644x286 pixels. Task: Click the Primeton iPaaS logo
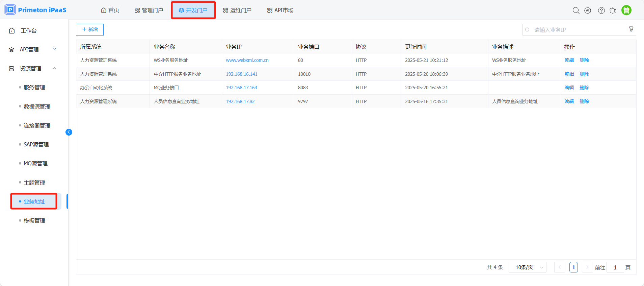[x=35, y=10]
